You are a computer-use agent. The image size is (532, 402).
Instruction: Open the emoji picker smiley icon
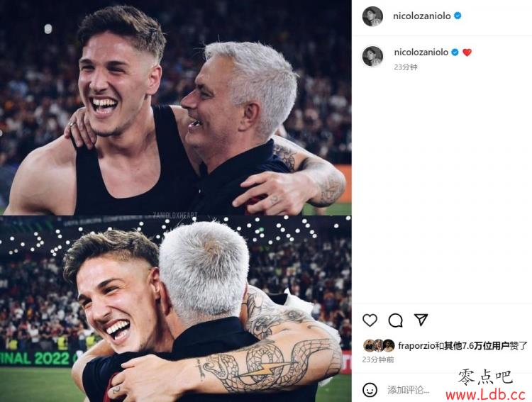pos(370,389)
